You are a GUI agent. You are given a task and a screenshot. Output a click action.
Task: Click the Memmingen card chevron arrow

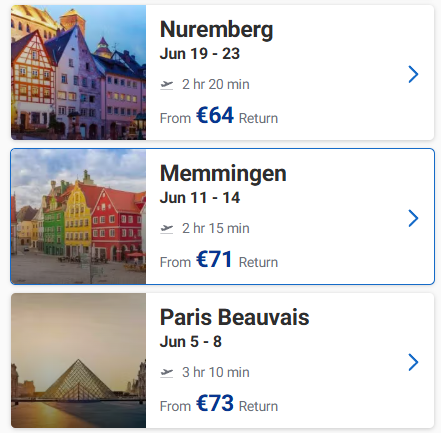[x=413, y=218]
